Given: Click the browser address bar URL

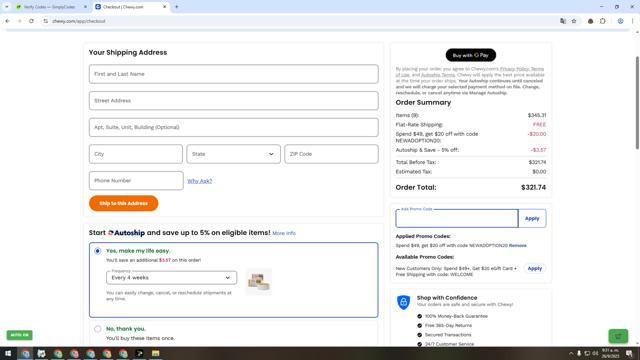Looking at the screenshot, I should (x=79, y=21).
